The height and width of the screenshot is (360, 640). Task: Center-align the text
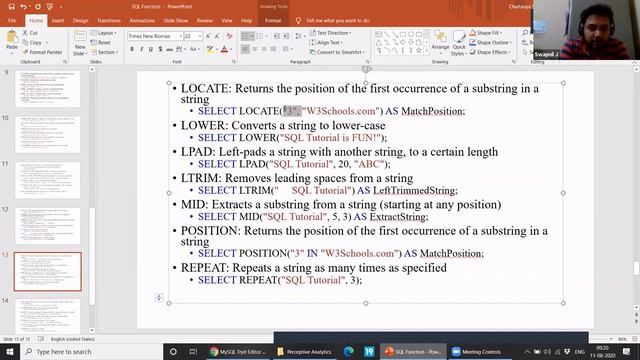click(255, 49)
